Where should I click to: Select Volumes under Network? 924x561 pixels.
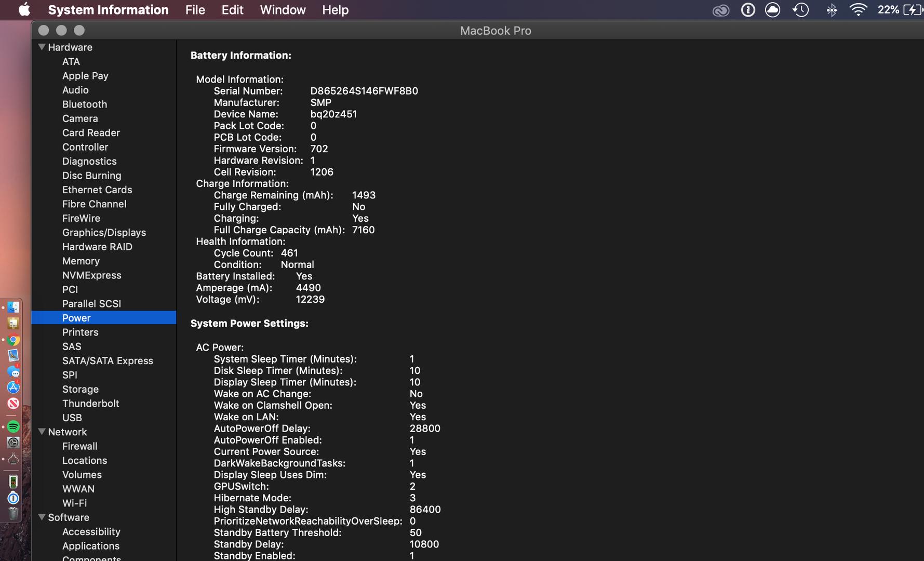pyautogui.click(x=82, y=475)
